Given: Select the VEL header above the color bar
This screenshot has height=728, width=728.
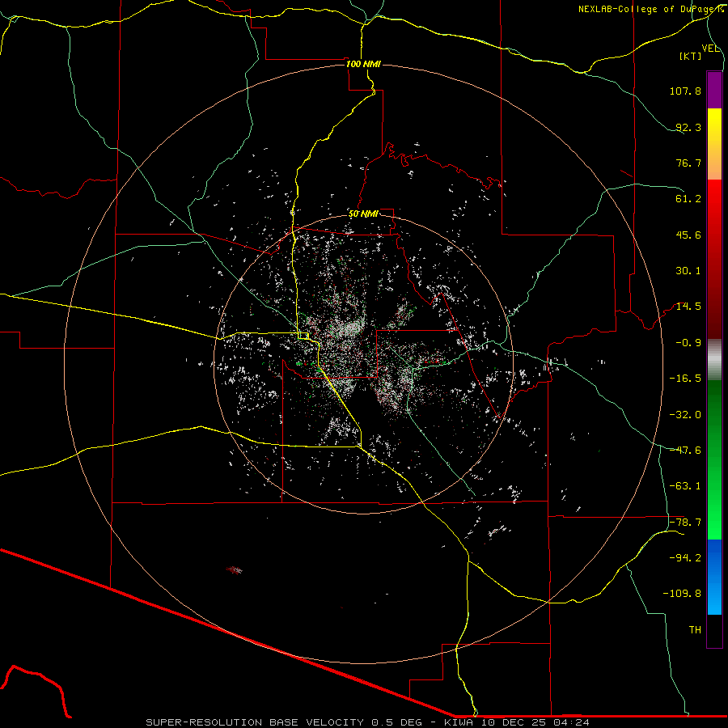Looking at the screenshot, I should [710, 49].
